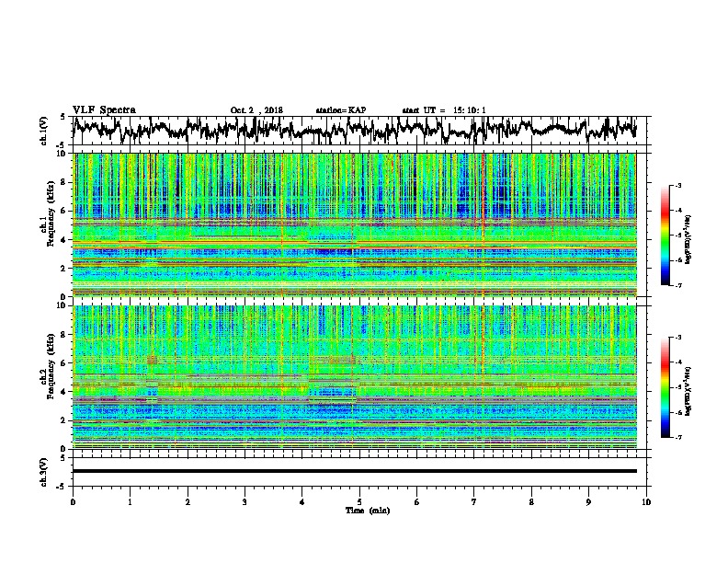Viewport: 728px width, 563px height.
Task: Click ch.1 colorbar tick value '-7'
Action: click(x=677, y=285)
